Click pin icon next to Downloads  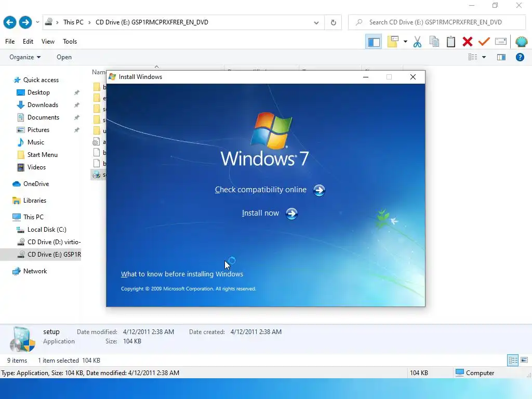(x=77, y=105)
